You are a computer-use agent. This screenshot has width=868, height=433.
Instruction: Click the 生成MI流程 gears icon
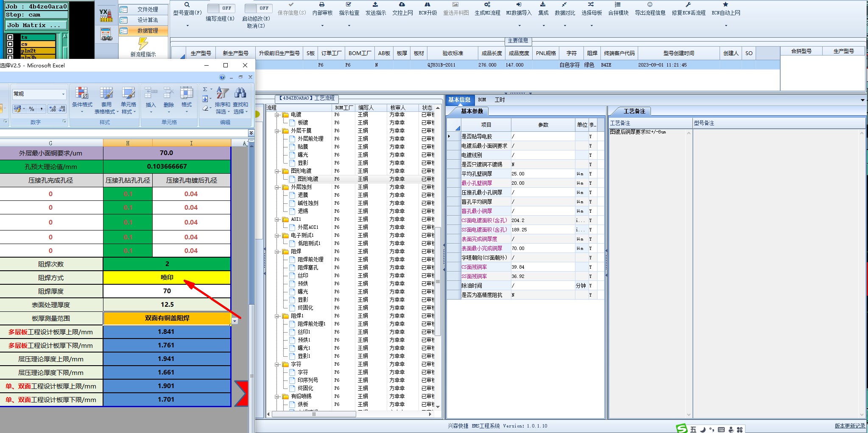(487, 5)
